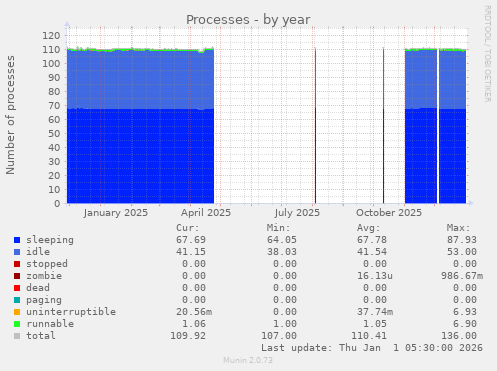Click the dead legend color swatch
This screenshot has height=371, width=497.
pos(17,288)
